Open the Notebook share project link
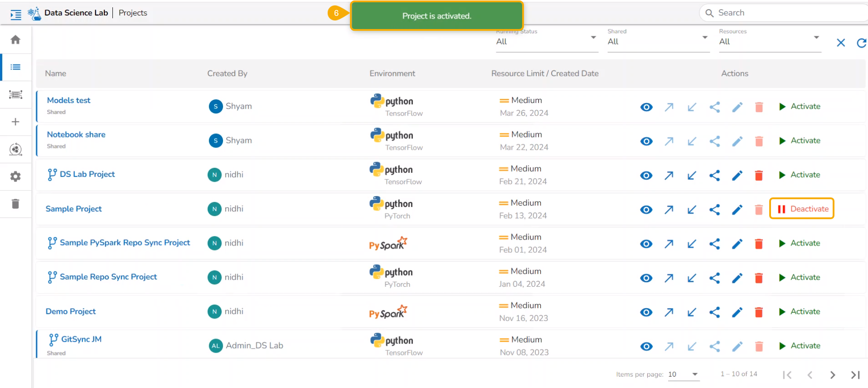The image size is (868, 388). click(76, 135)
